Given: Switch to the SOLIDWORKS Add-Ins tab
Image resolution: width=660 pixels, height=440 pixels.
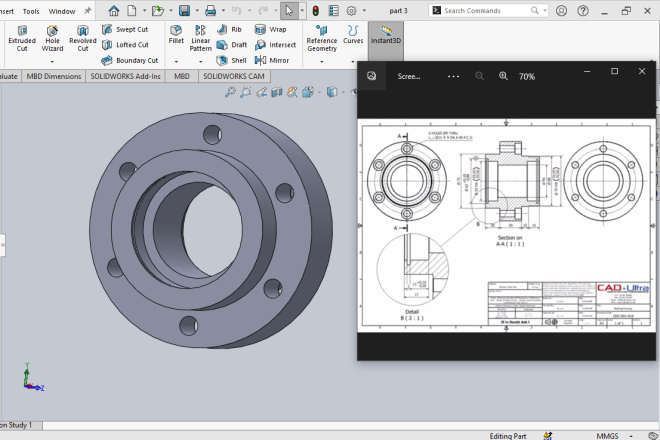Looking at the screenshot, I should coord(125,75).
